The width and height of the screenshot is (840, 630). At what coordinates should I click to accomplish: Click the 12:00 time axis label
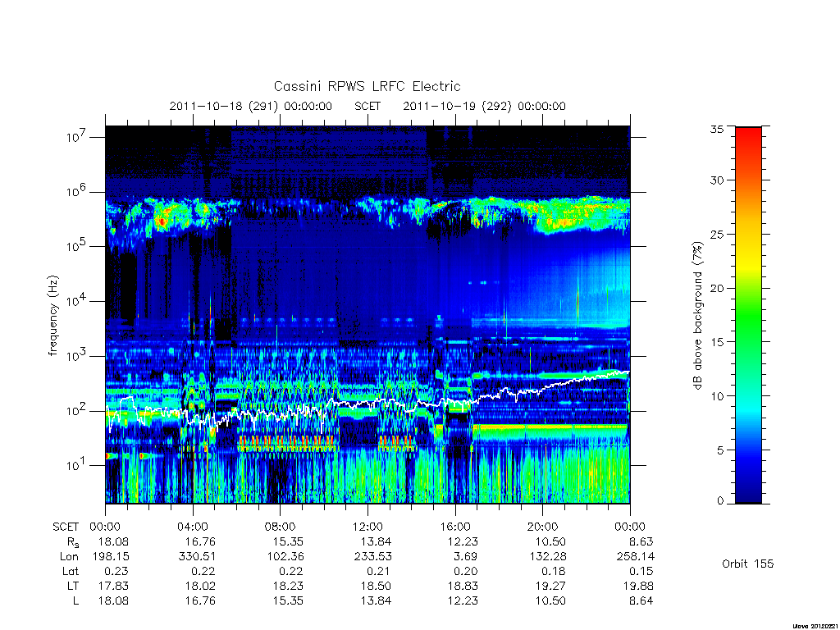pyautogui.click(x=367, y=527)
